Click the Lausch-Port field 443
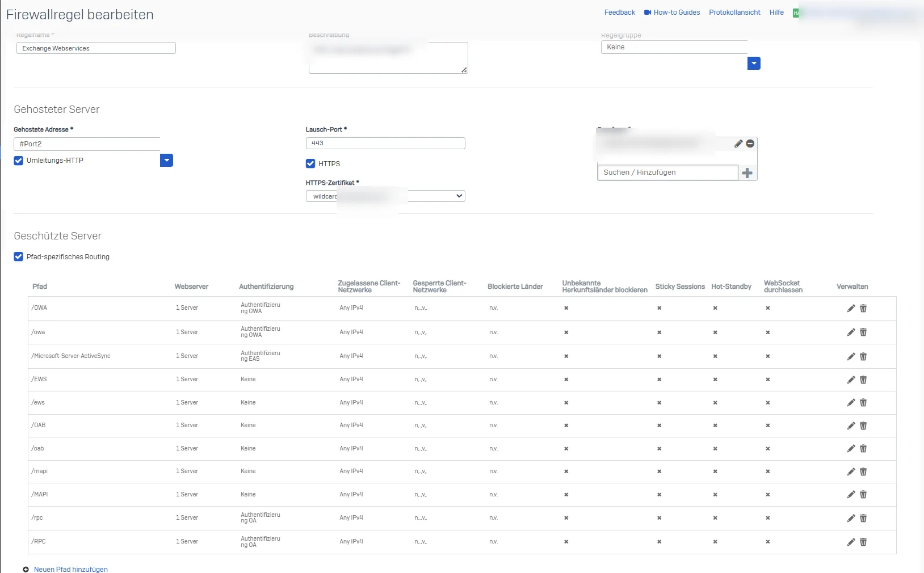This screenshot has height=573, width=924. [385, 143]
